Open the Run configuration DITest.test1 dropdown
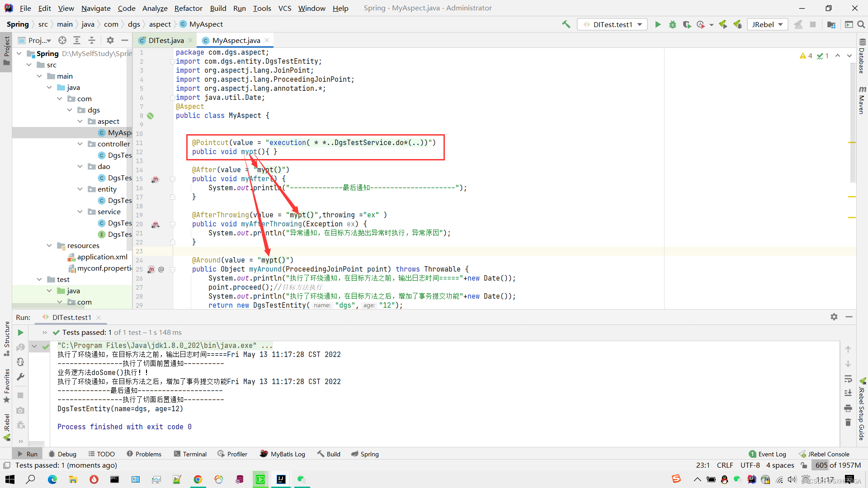Screen dimensions: 868x488 612,24
